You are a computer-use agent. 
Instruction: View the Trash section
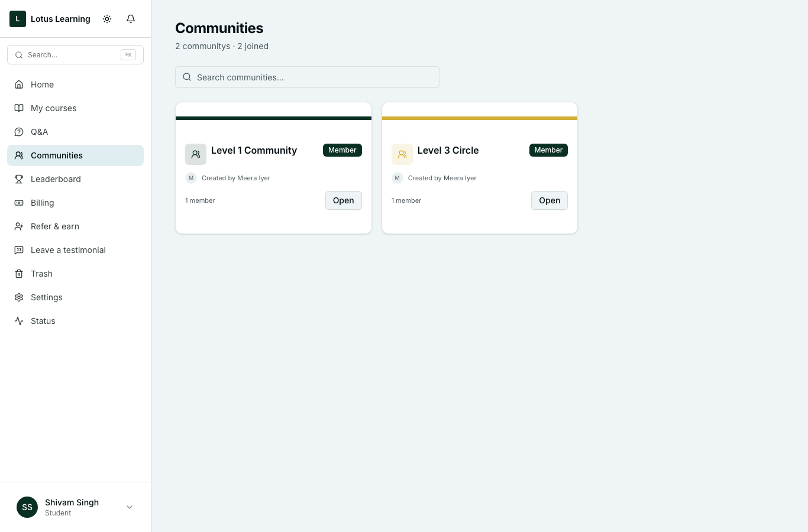[75, 274]
